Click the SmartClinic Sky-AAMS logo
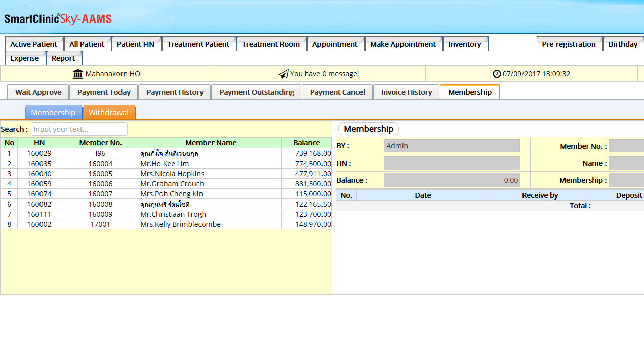The width and height of the screenshot is (644, 359). [58, 19]
